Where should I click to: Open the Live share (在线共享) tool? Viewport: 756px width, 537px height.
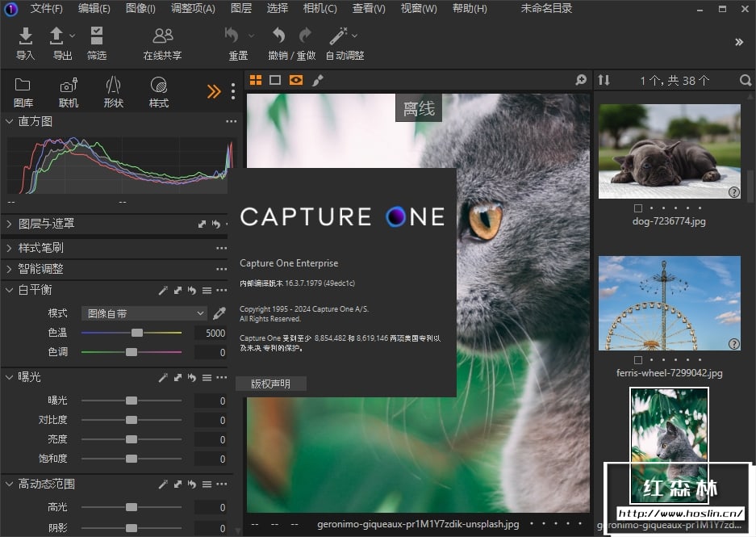tap(162, 36)
